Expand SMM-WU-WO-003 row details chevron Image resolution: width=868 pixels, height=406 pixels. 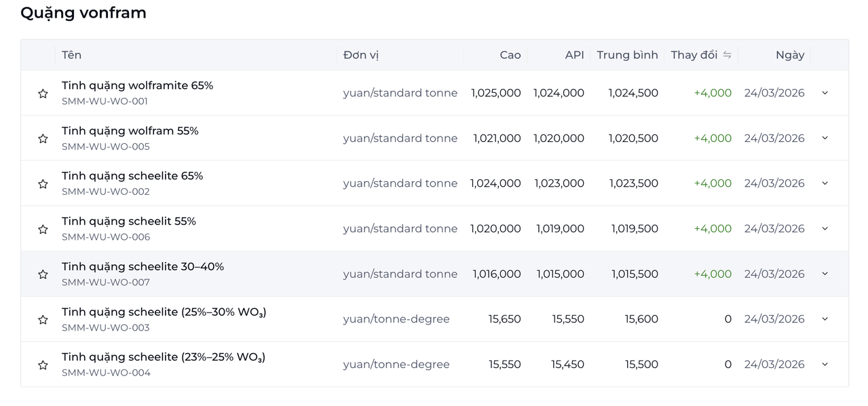(825, 319)
